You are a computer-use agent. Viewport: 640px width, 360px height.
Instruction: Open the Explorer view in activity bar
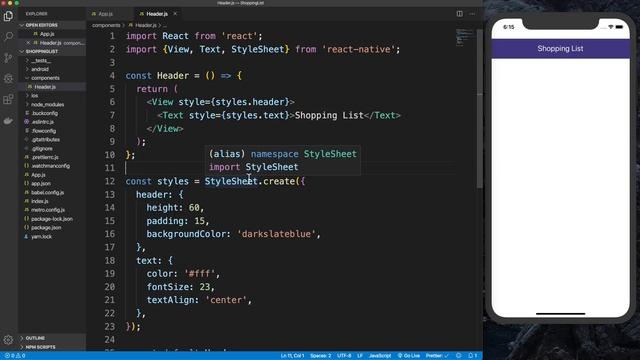pyautogui.click(x=8, y=16)
